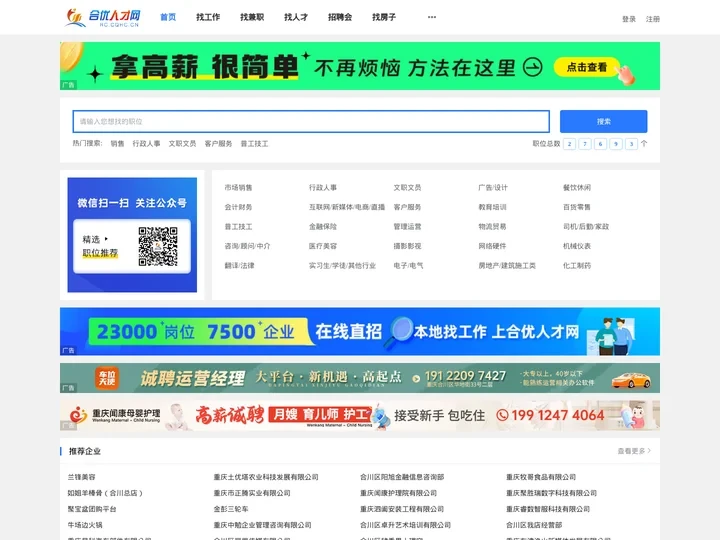Open company 重庆闻康护理院有限公司
This screenshot has width=720, height=540.
pyautogui.click(x=398, y=493)
